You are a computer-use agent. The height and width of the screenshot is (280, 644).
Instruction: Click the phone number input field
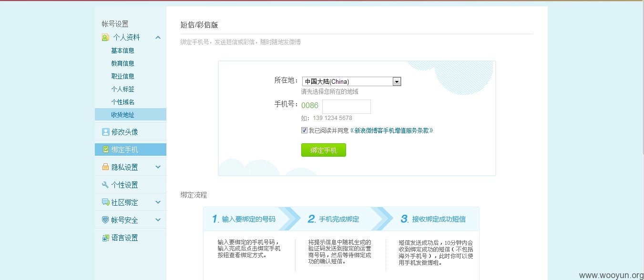347,107
